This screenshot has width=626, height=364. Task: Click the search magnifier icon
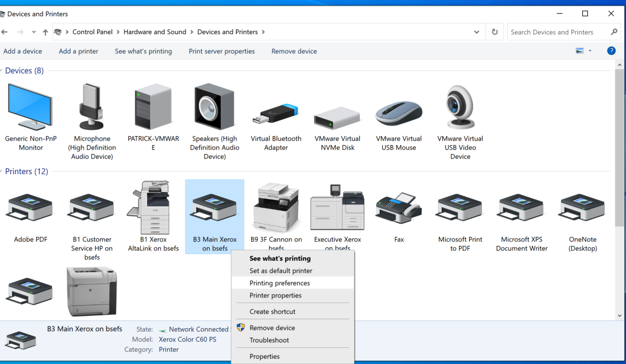tap(614, 32)
